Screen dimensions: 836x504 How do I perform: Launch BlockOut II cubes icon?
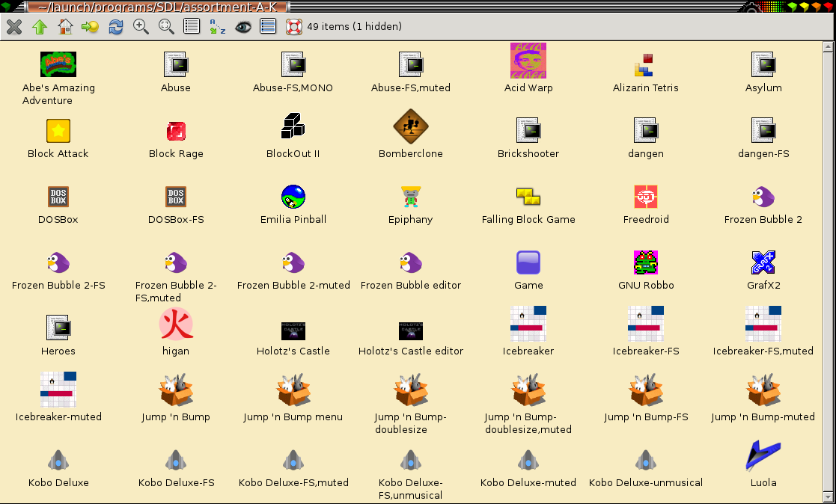pos(293,126)
